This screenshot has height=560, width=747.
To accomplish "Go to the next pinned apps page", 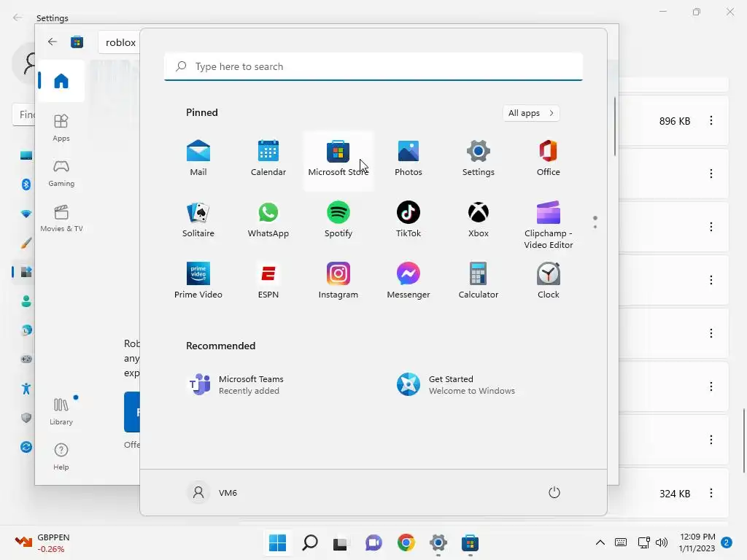I will [x=595, y=227].
